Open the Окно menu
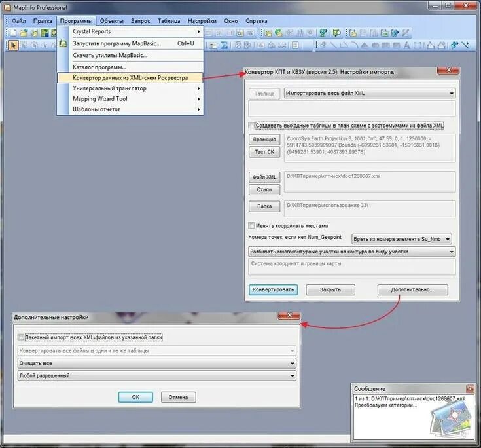481x448 pixels. [x=230, y=21]
